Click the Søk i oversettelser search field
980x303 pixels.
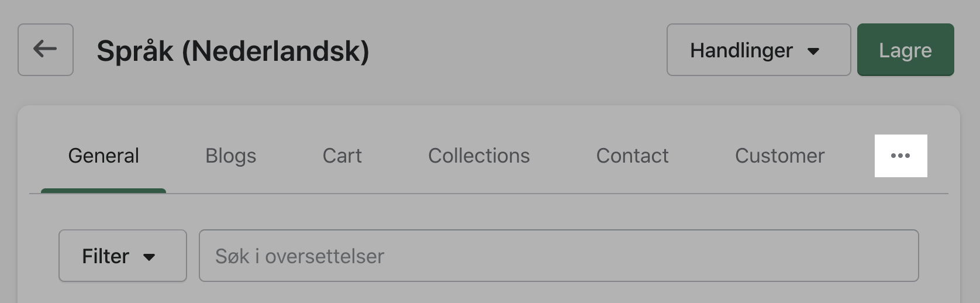pyautogui.click(x=558, y=256)
